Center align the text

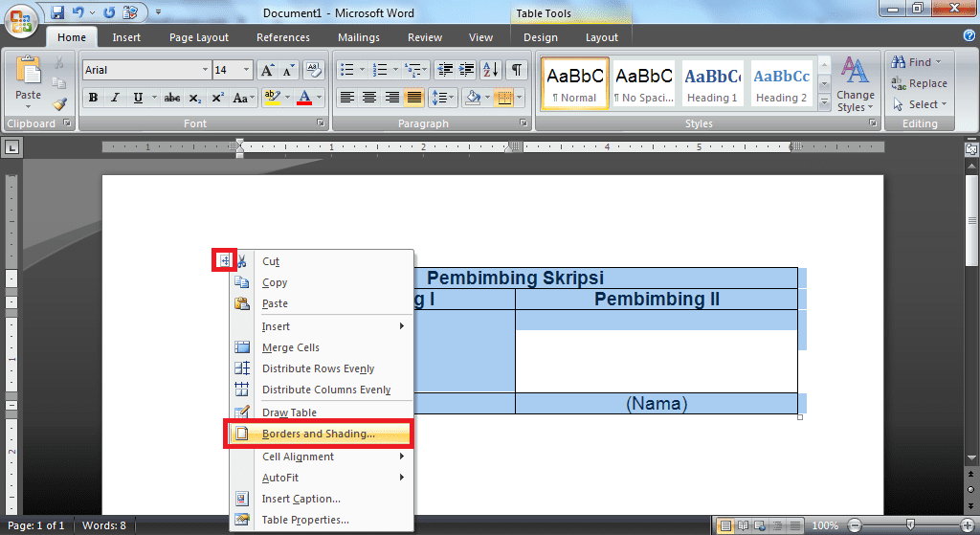pos(369,98)
